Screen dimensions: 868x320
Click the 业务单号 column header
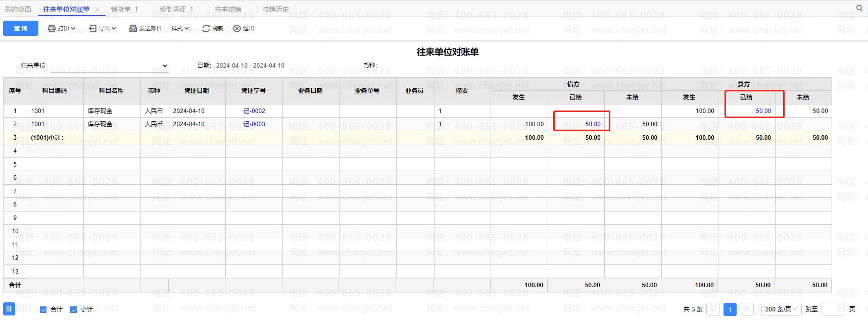click(367, 91)
